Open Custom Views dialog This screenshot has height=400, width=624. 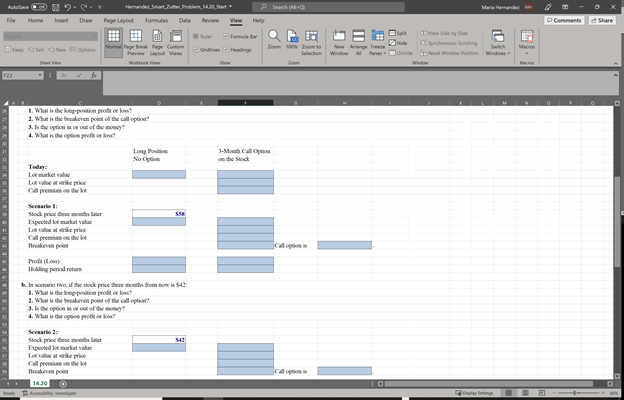(176, 43)
